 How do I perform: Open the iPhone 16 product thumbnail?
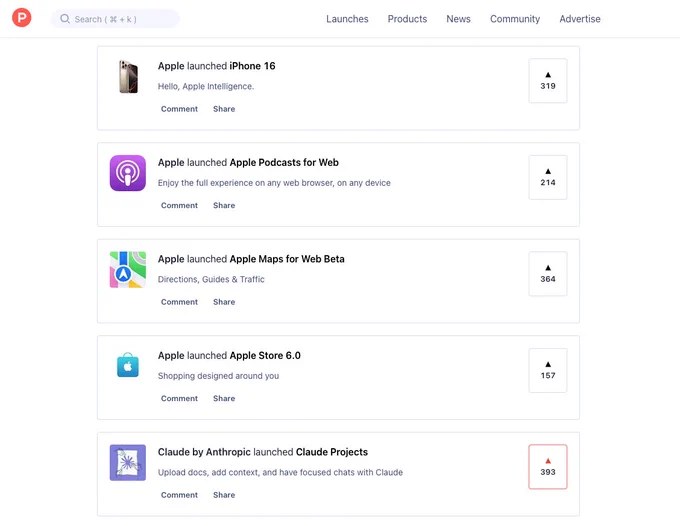[x=128, y=77]
